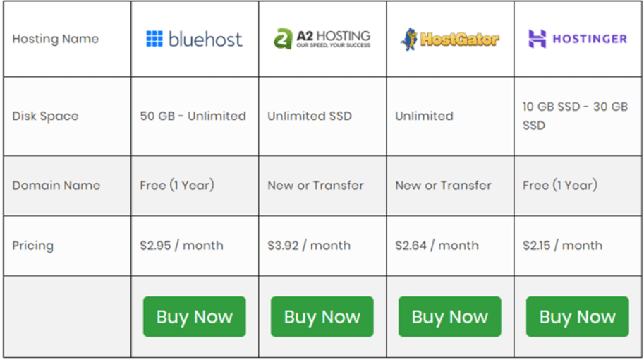Click the Bluehost logo

194,39
